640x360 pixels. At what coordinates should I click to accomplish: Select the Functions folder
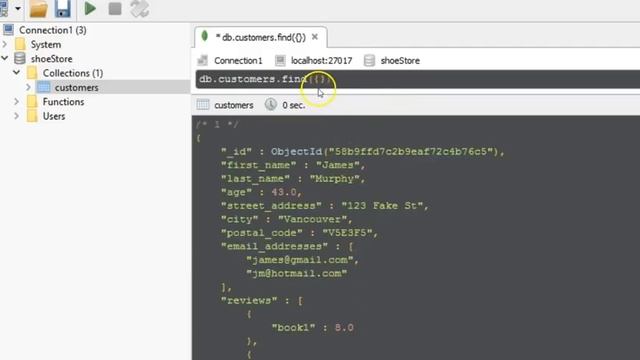coord(63,102)
